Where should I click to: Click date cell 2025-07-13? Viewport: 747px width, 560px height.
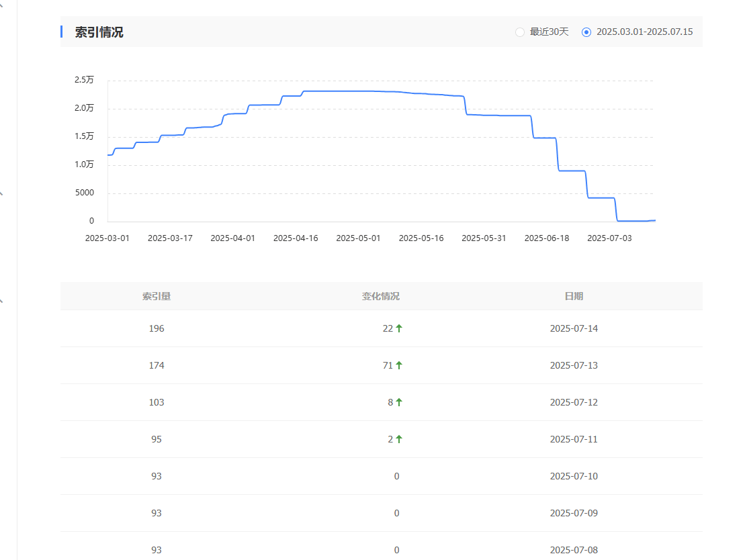tap(574, 365)
